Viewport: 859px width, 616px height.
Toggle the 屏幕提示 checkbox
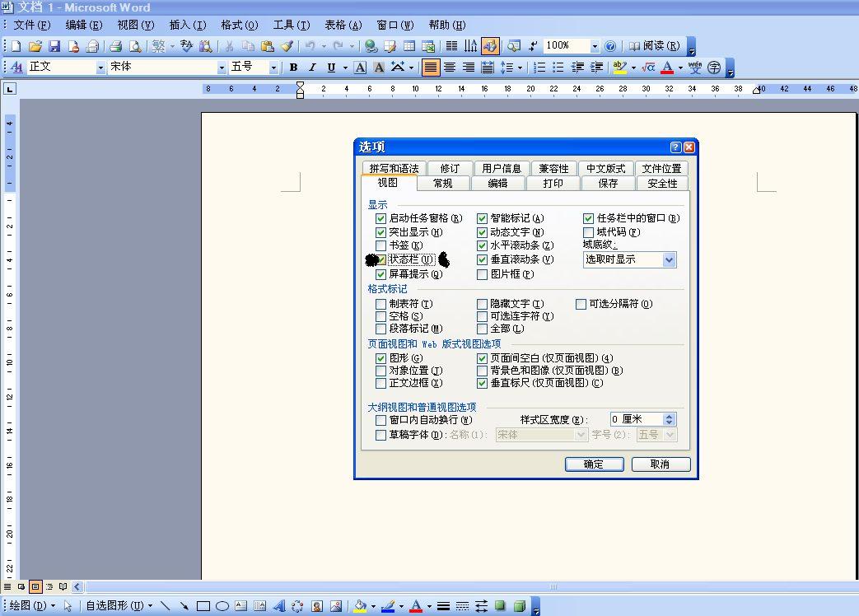[x=380, y=274]
